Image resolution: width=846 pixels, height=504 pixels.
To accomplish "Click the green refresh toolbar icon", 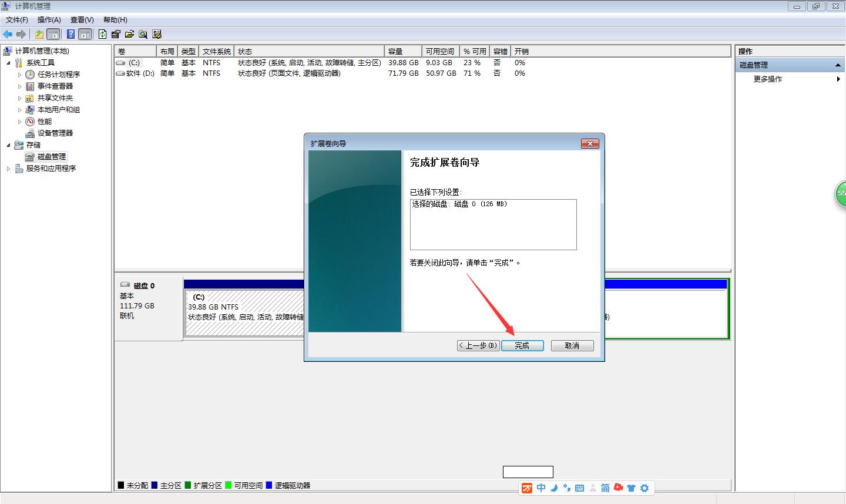I will [x=102, y=34].
